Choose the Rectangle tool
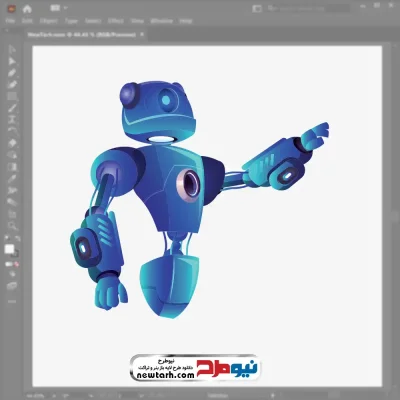 coord(12,96)
